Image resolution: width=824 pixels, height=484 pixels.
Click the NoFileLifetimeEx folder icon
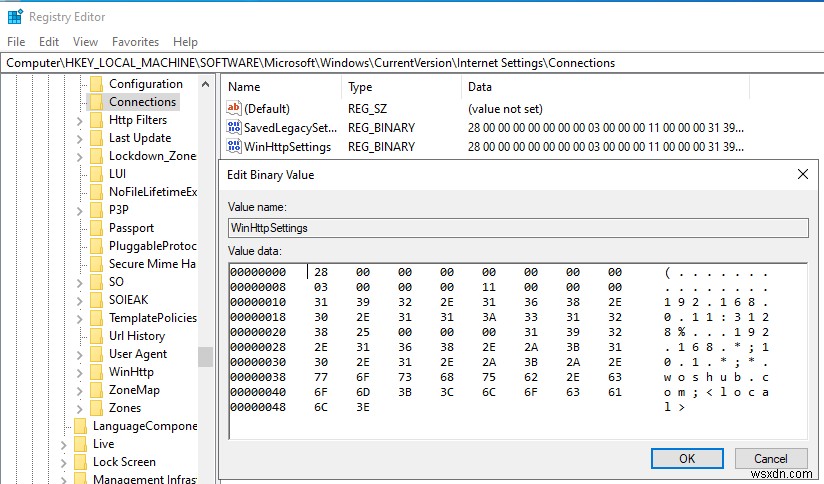pyautogui.click(x=97, y=191)
